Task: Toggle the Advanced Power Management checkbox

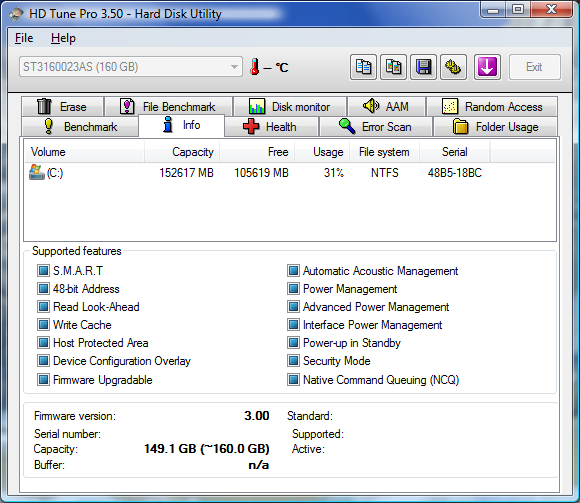Action: (x=293, y=307)
